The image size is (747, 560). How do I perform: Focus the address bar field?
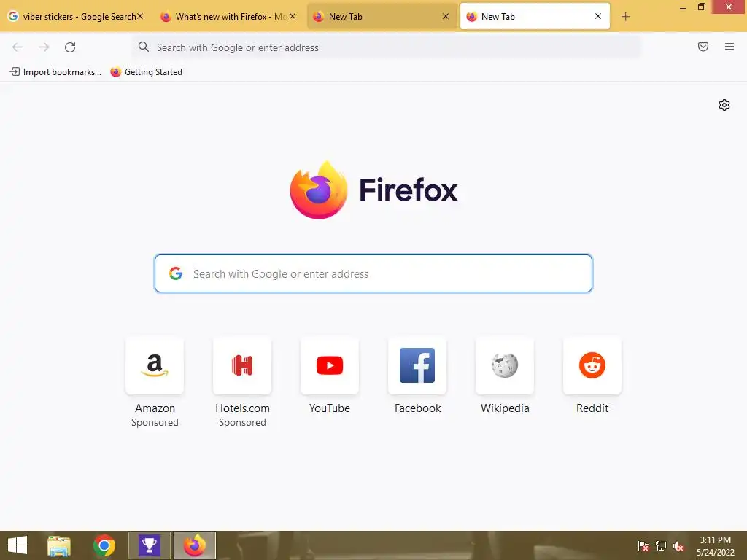[387, 47]
